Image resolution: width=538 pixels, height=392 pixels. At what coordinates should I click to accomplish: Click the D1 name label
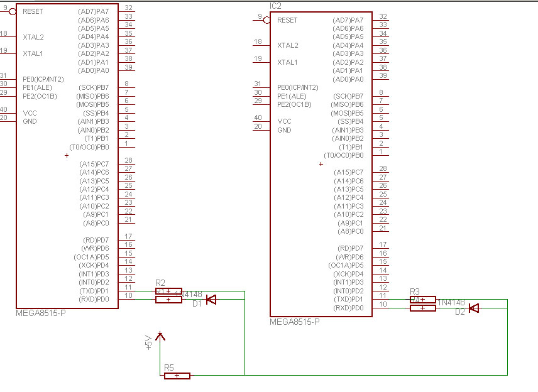[197, 304]
